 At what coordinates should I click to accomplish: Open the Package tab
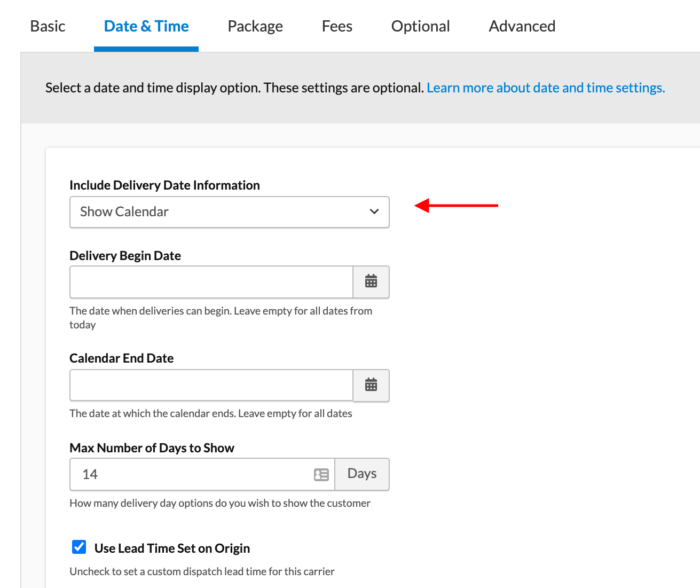(255, 26)
